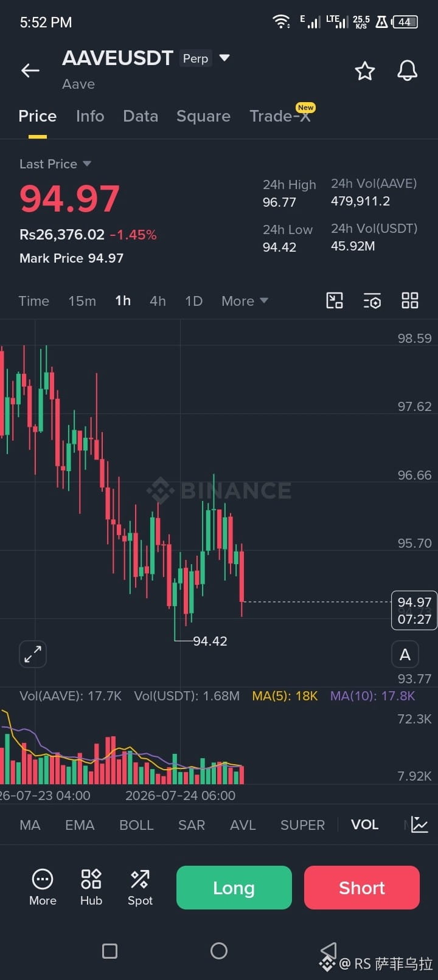The image size is (438, 980).
Task: Tap 24h High value 96.77
Action: 279,202
